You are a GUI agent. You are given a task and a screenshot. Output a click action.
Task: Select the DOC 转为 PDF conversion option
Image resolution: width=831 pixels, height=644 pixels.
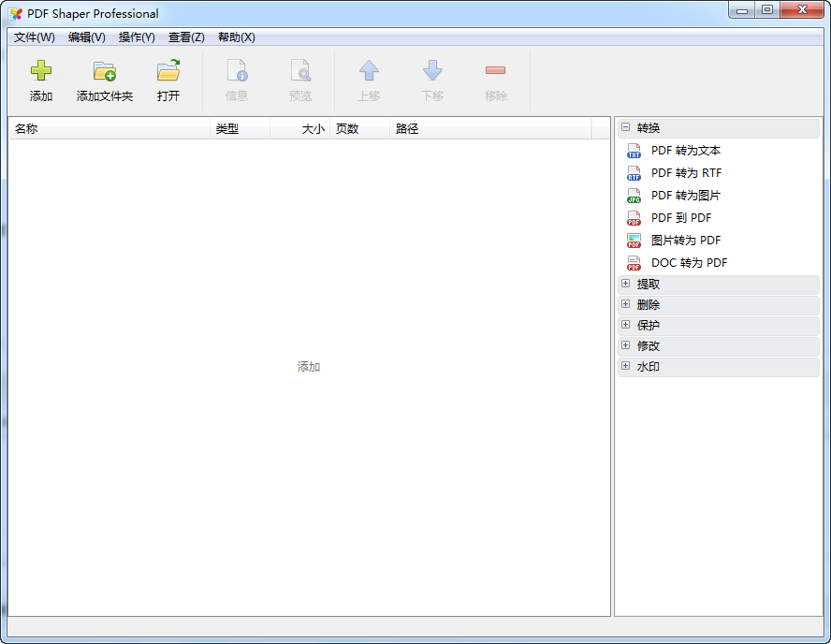pos(634,262)
